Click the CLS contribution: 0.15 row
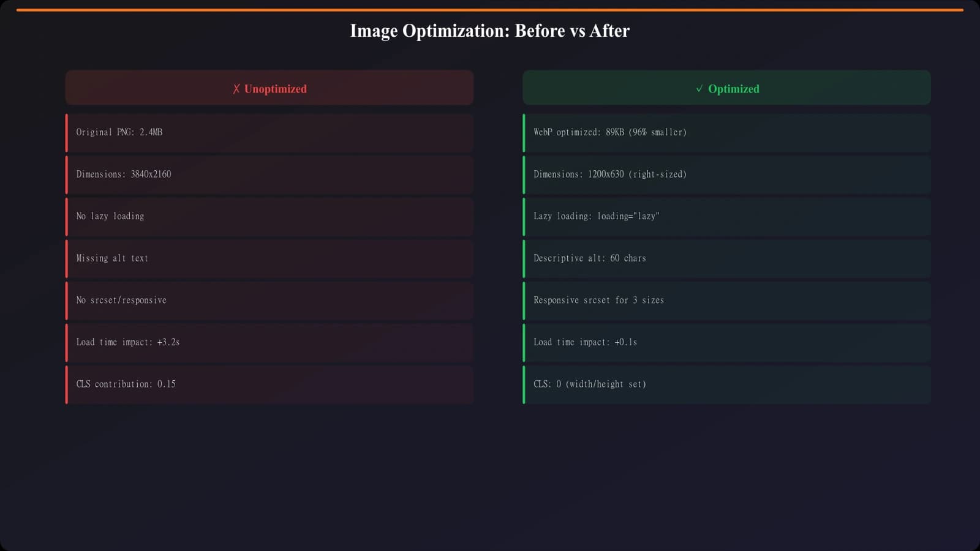980x551 pixels. pos(269,384)
